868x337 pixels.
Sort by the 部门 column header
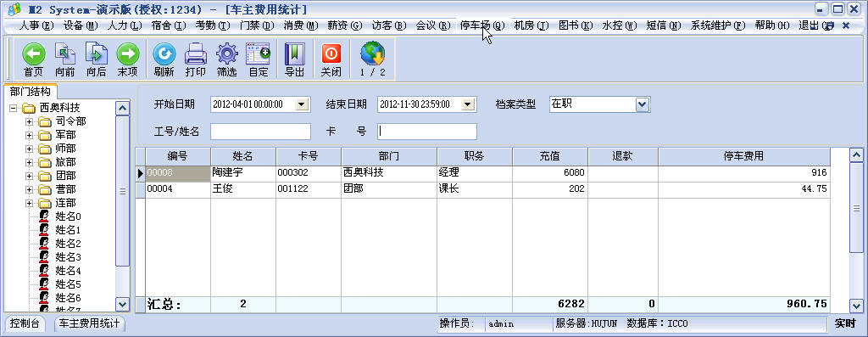tap(389, 156)
